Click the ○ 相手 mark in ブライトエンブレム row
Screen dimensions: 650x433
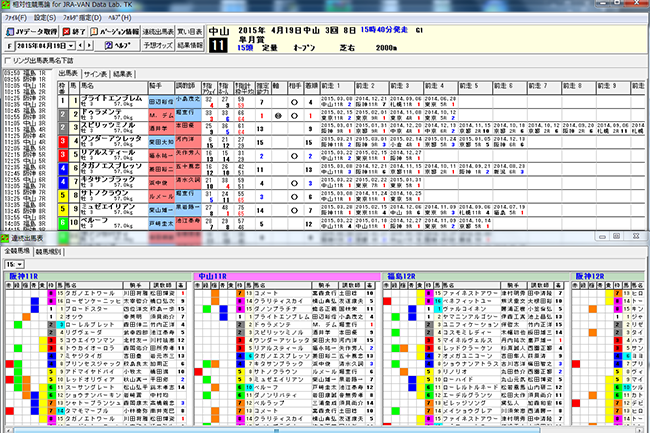294,102
